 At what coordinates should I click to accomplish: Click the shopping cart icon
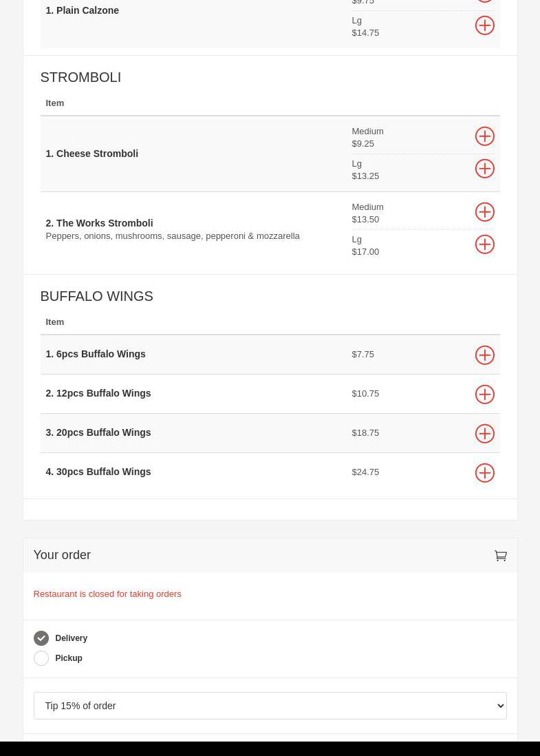[500, 556]
